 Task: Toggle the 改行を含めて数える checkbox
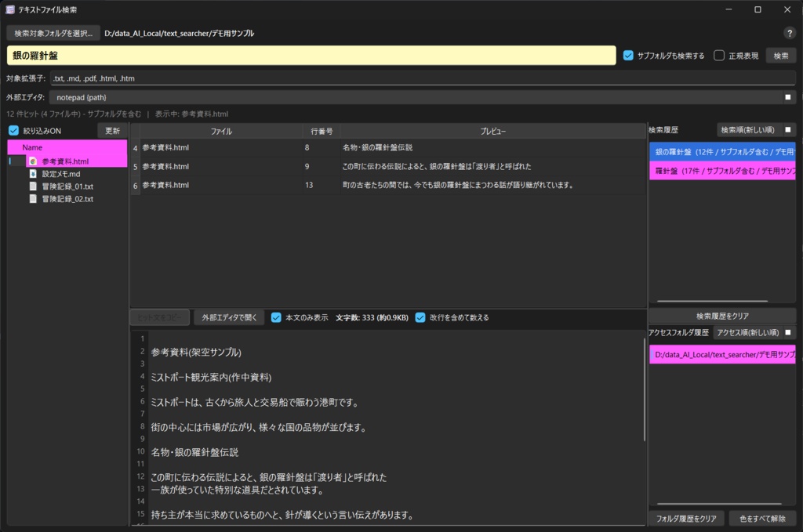coord(420,317)
